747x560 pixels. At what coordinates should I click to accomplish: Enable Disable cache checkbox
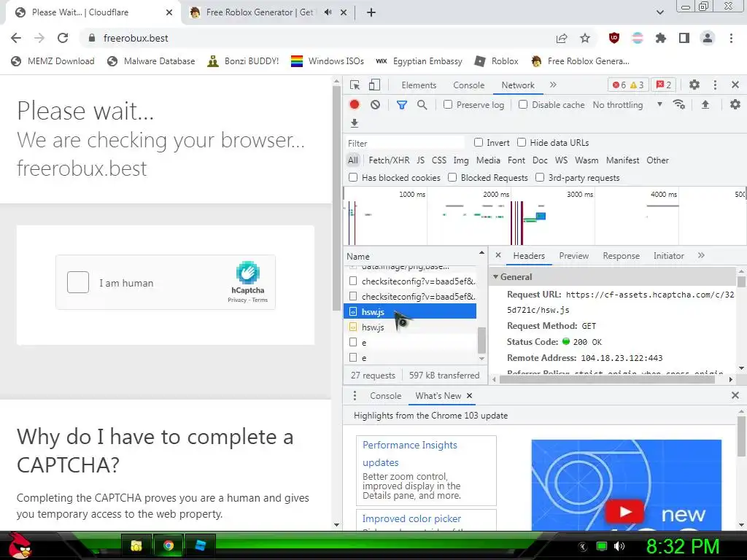click(523, 104)
